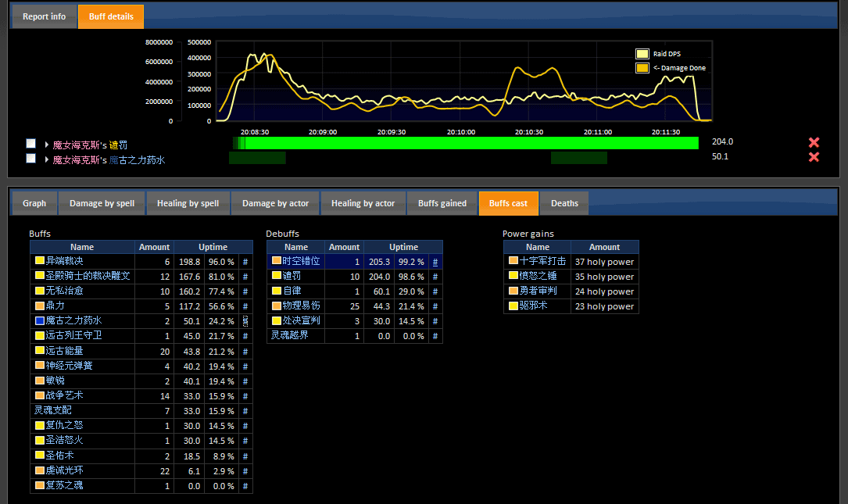Click the # link for 物理易伤 debuff

coord(435,306)
